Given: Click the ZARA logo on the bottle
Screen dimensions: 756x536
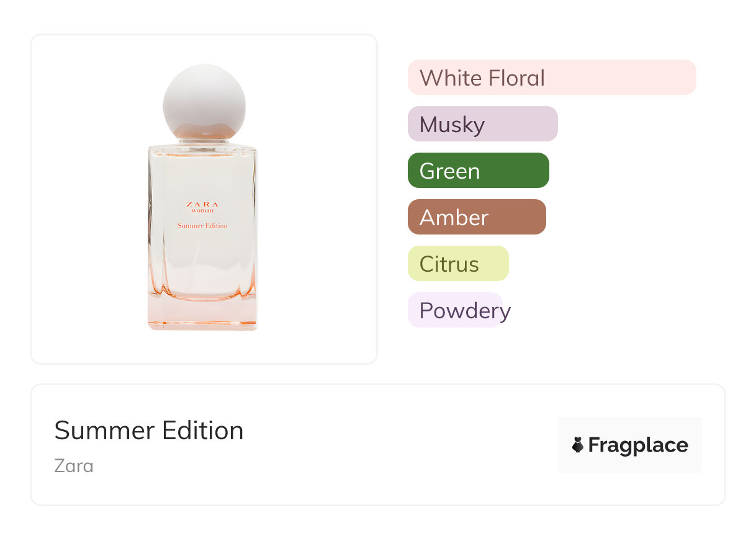Looking at the screenshot, I should tap(202, 204).
